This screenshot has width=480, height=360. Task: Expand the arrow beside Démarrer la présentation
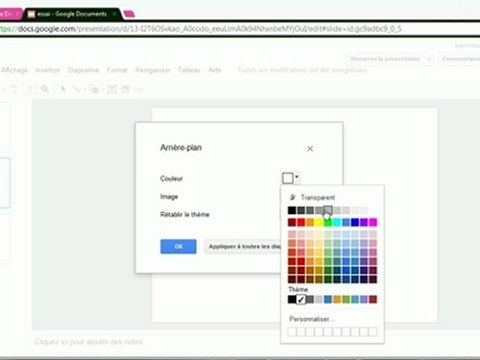click(x=429, y=59)
